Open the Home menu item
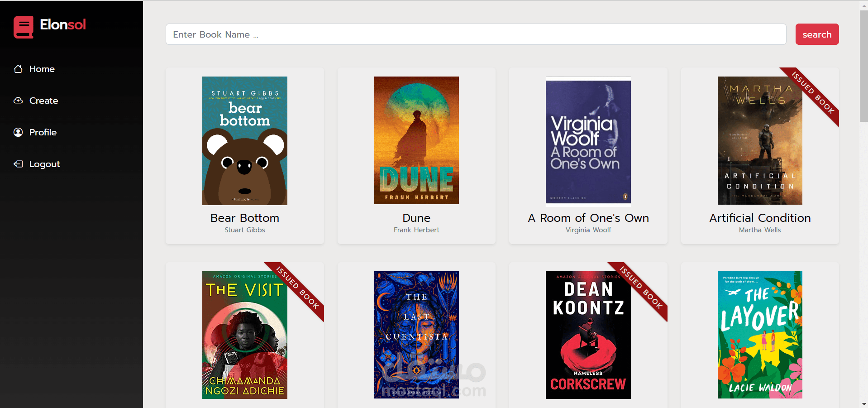 click(x=42, y=69)
